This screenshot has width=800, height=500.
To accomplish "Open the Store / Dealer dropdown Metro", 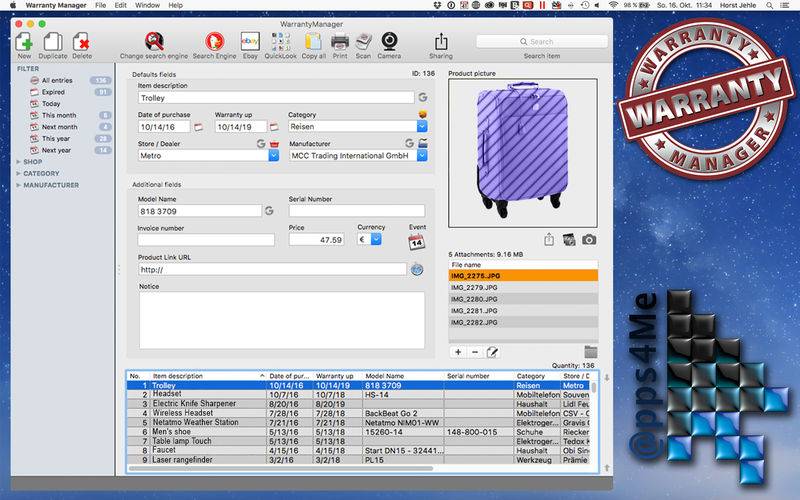I will (x=273, y=156).
